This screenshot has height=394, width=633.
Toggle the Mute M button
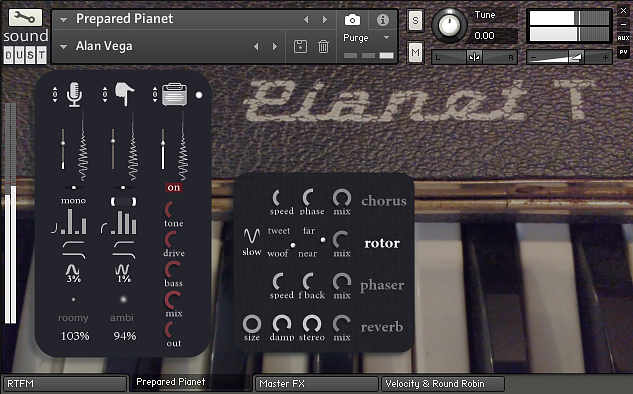click(x=415, y=52)
